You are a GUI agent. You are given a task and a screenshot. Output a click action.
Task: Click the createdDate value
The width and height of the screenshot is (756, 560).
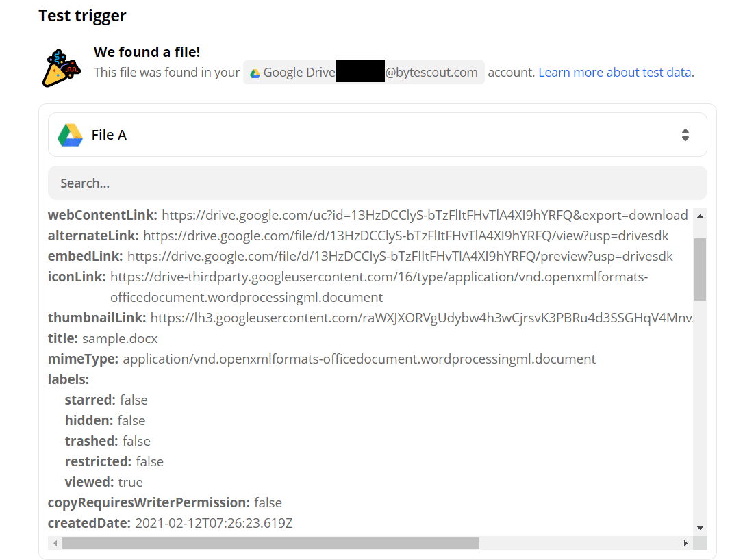[x=214, y=523]
